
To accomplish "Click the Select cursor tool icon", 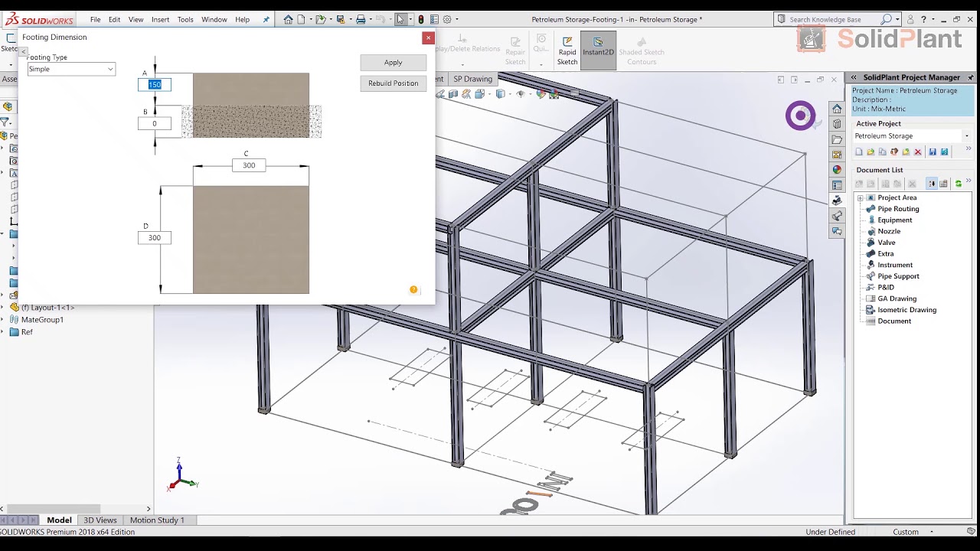I will [x=400, y=19].
